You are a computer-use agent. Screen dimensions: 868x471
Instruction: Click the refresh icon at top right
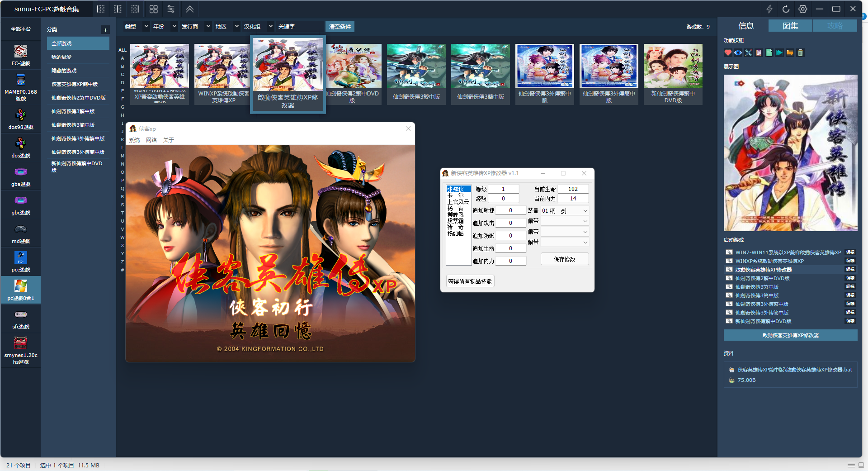(x=786, y=9)
